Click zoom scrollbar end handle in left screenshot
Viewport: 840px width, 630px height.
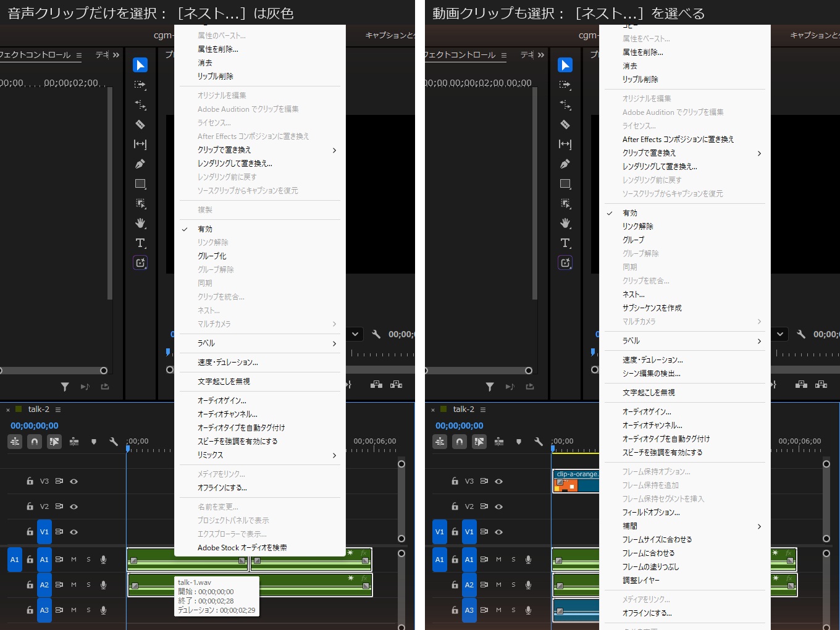click(104, 371)
